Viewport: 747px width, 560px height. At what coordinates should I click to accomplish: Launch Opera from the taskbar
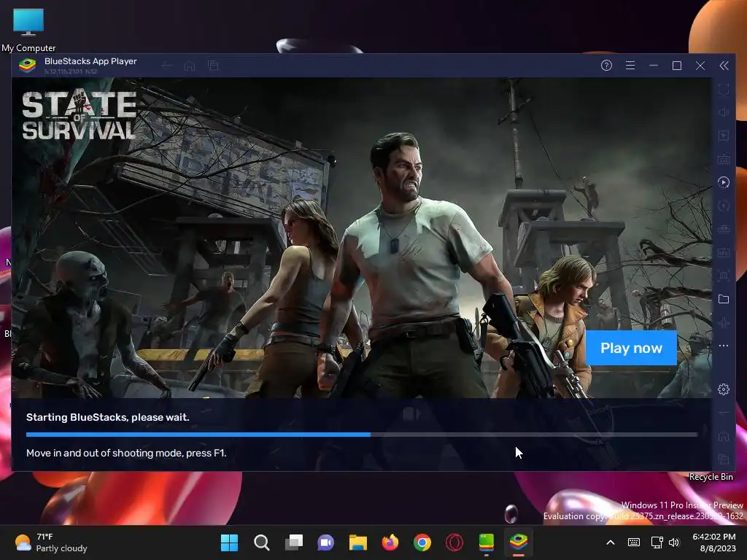(x=454, y=542)
